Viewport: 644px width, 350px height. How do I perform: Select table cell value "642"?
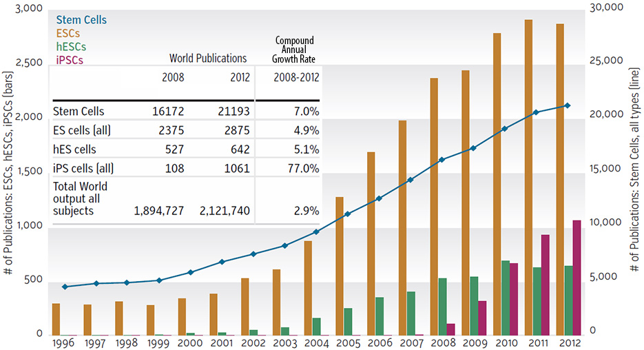click(240, 149)
